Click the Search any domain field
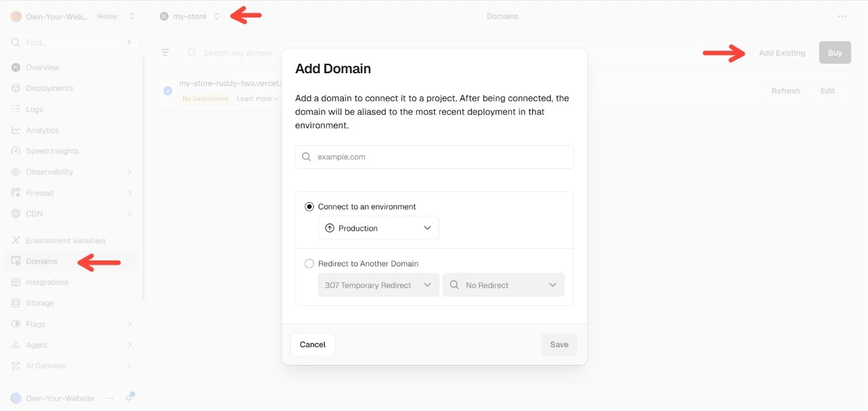The image size is (868, 411). (231, 52)
